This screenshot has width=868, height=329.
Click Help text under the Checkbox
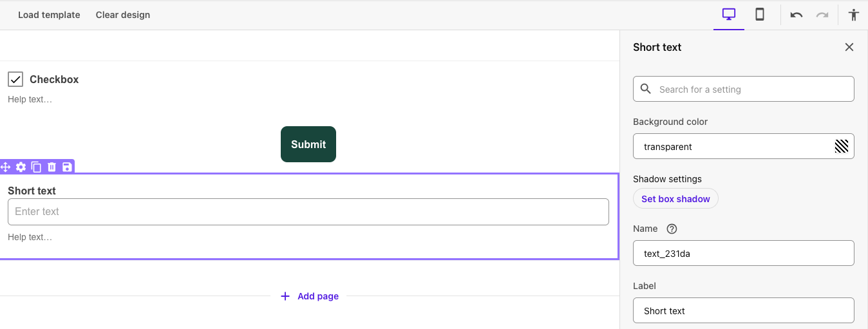30,99
